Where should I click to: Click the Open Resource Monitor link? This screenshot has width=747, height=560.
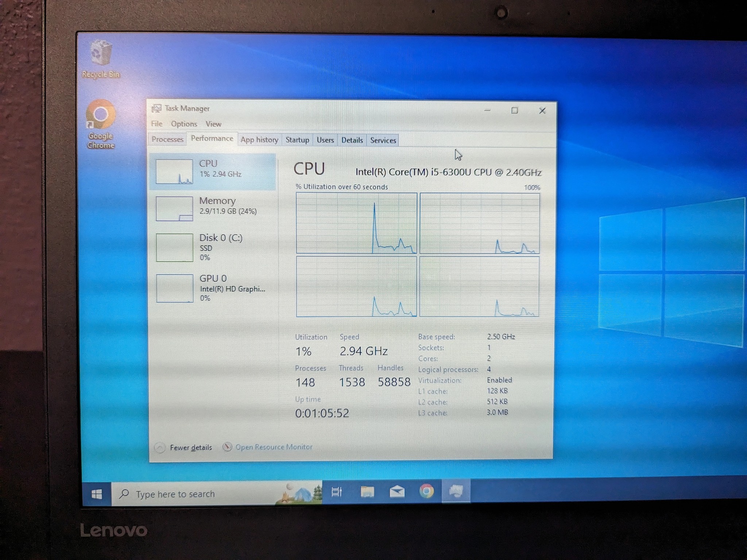(x=274, y=447)
